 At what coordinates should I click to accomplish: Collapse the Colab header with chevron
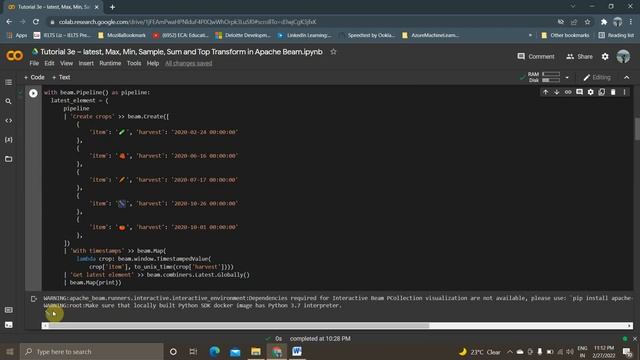[627, 77]
